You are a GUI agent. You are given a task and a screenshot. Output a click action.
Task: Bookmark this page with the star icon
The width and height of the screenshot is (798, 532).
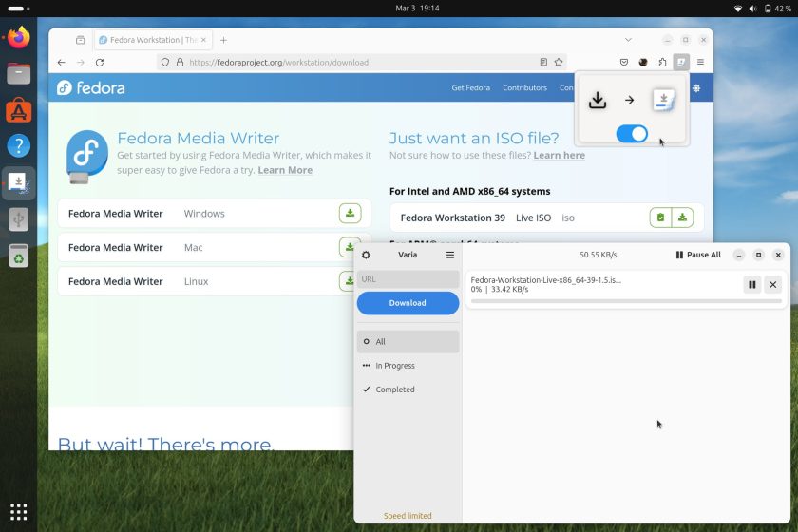[x=559, y=62]
